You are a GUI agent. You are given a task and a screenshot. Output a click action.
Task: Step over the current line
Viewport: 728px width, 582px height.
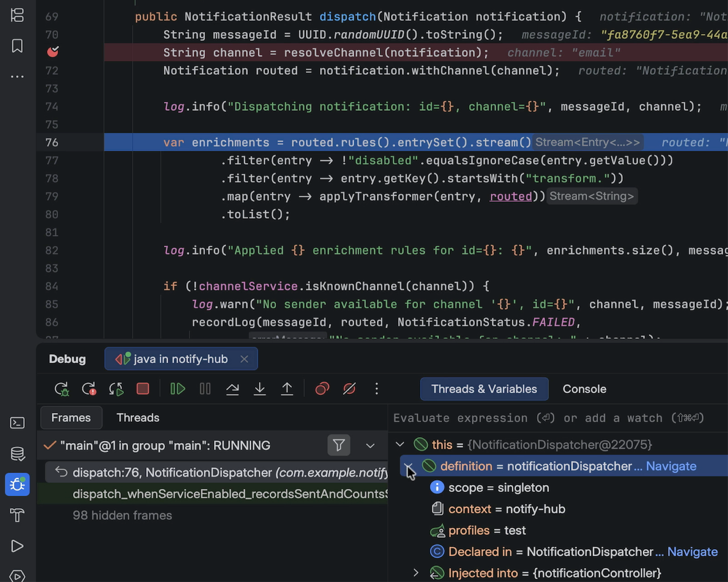coord(232,389)
